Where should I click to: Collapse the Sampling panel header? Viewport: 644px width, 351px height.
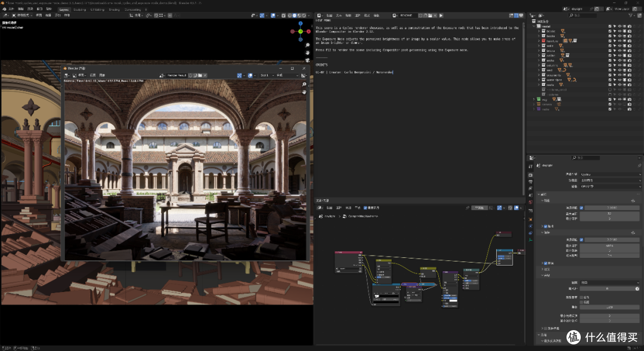click(543, 195)
